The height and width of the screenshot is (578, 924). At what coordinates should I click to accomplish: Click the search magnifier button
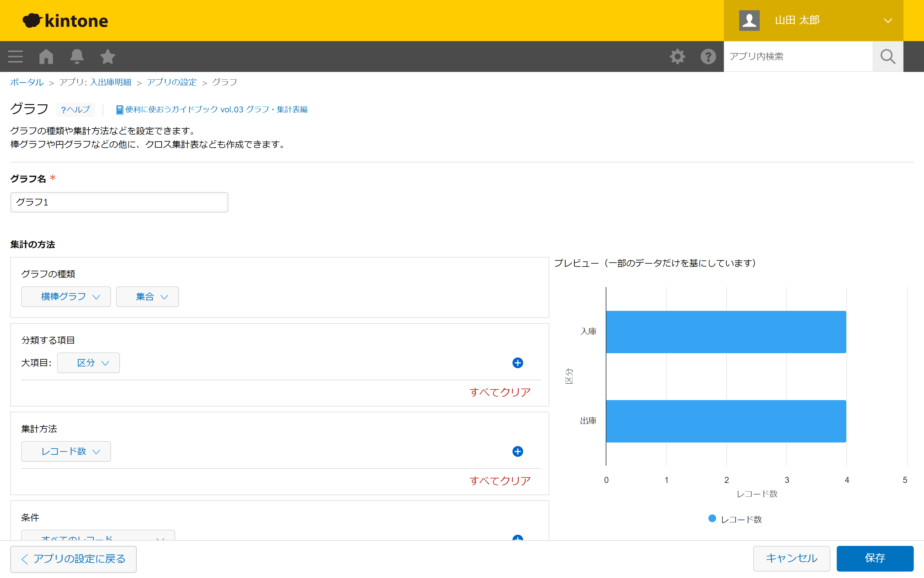pyautogui.click(x=888, y=57)
